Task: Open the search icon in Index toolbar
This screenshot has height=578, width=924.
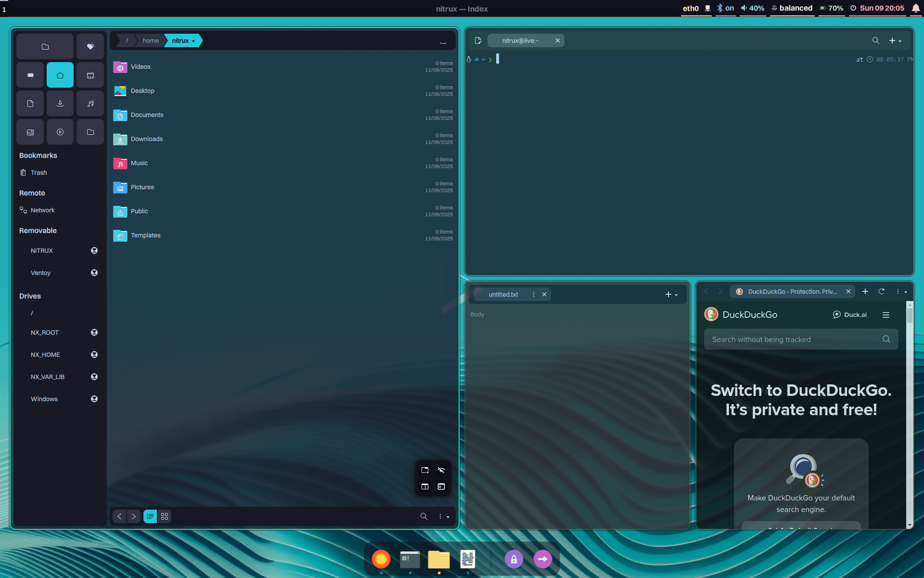Action: pos(423,516)
